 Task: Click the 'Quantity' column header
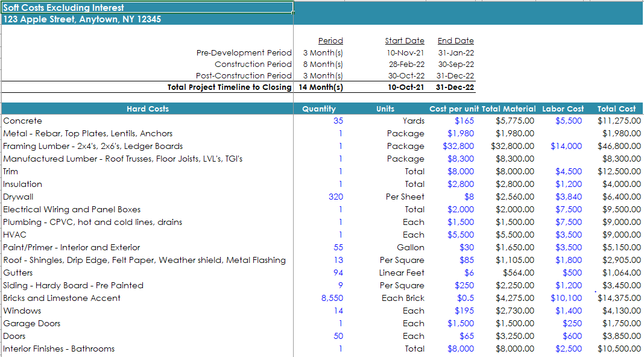(x=318, y=109)
